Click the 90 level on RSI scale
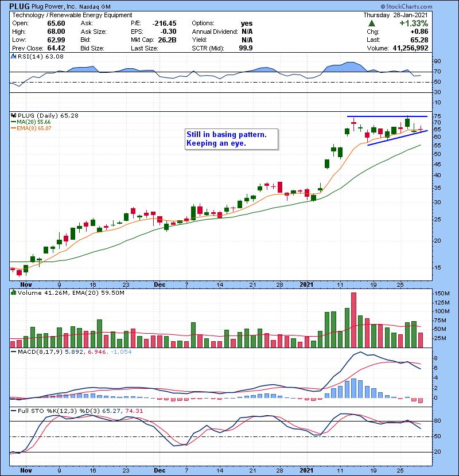 tap(437, 61)
